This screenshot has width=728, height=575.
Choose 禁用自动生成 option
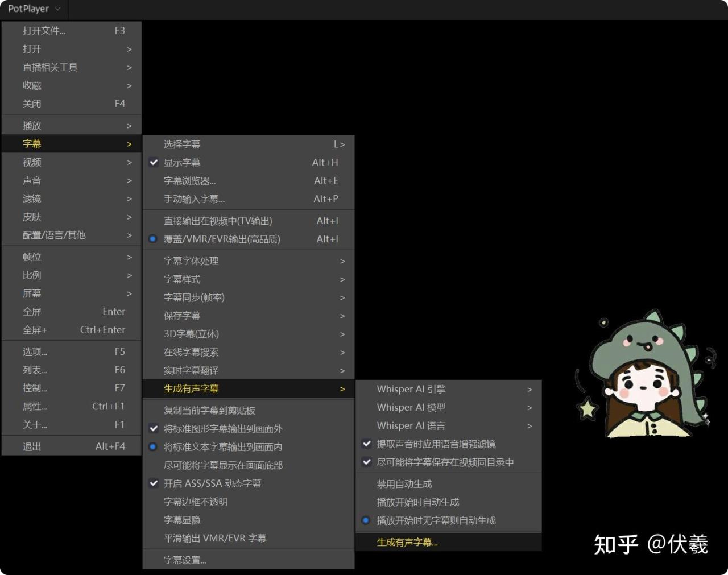(404, 484)
